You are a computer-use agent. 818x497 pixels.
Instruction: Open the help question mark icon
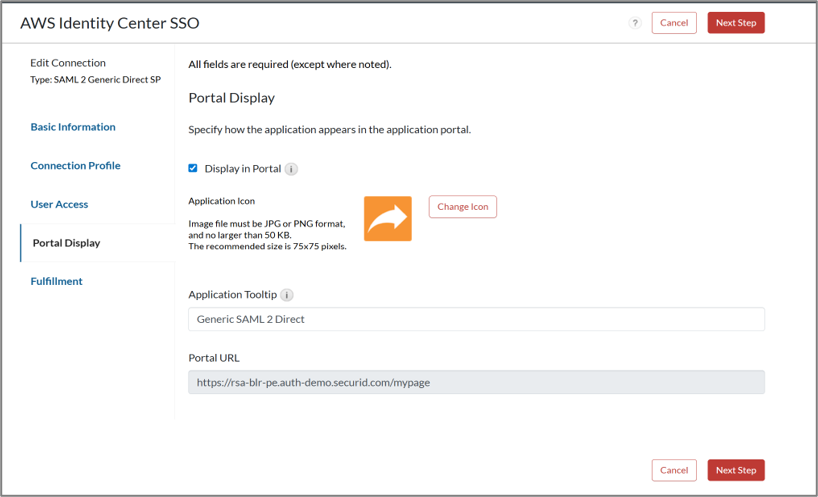point(635,23)
